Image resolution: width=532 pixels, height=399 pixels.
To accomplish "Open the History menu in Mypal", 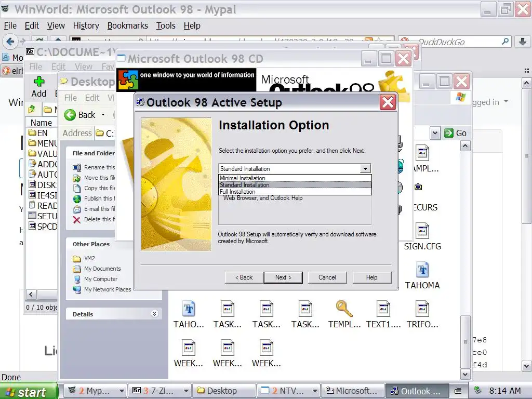I will pos(86,25).
